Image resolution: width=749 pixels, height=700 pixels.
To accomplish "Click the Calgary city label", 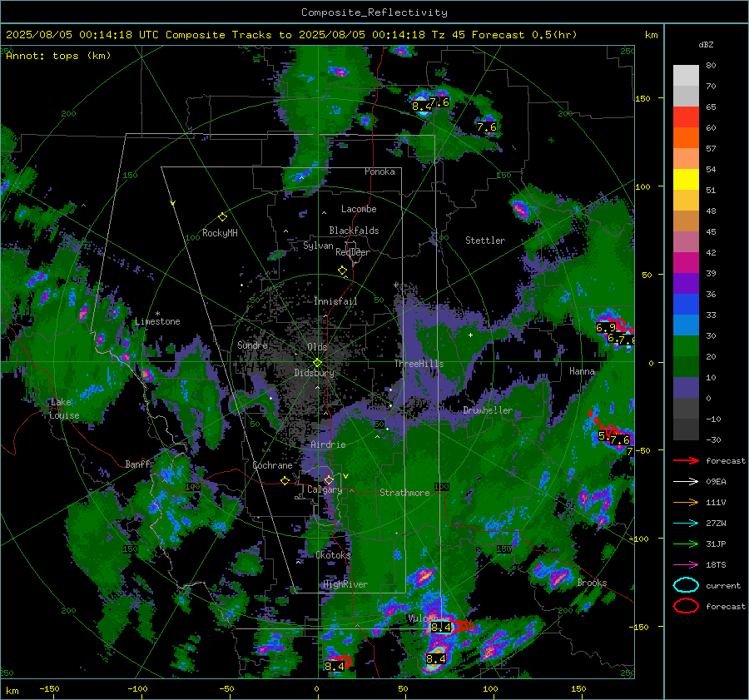I will (325, 489).
